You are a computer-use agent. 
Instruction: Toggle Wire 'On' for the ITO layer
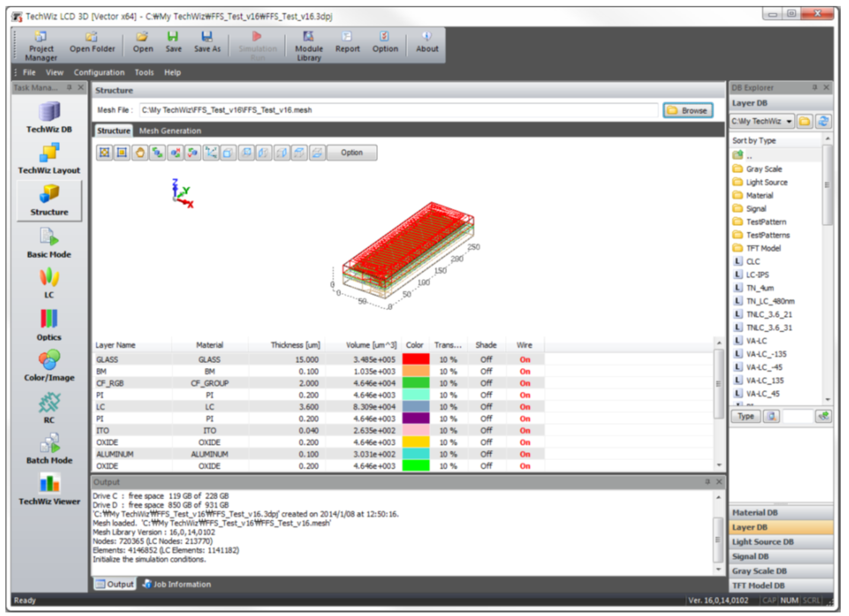[x=525, y=430]
